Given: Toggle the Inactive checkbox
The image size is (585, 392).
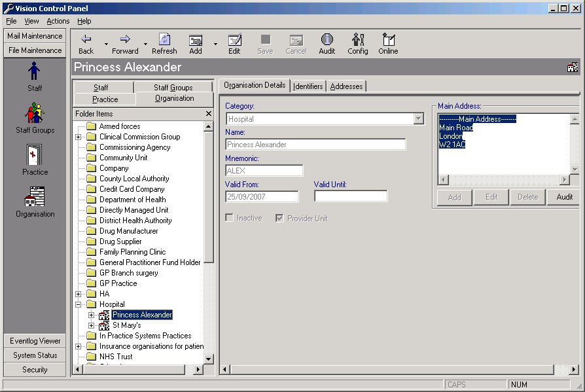Looking at the screenshot, I should (x=230, y=218).
